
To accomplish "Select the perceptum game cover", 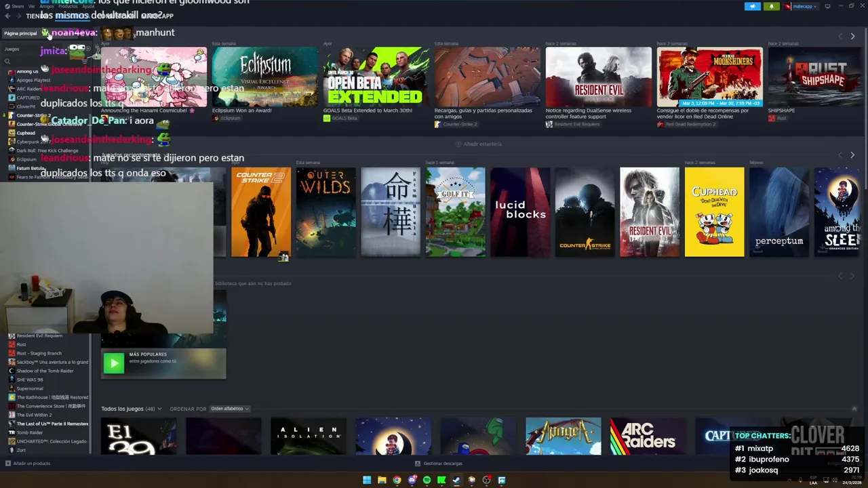I will point(779,212).
